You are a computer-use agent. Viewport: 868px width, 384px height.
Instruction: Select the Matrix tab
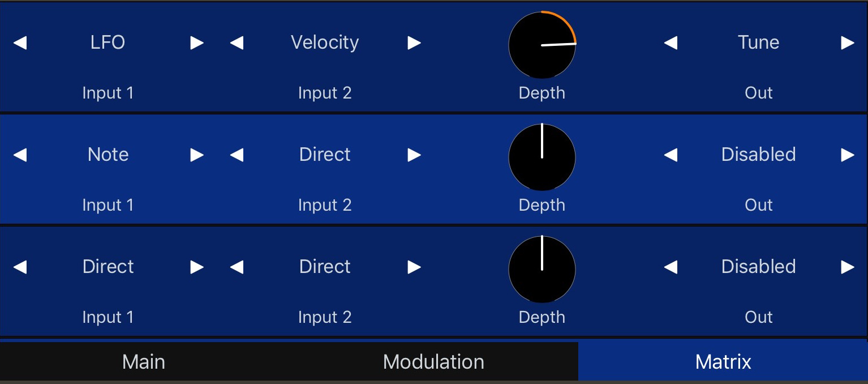click(x=723, y=361)
